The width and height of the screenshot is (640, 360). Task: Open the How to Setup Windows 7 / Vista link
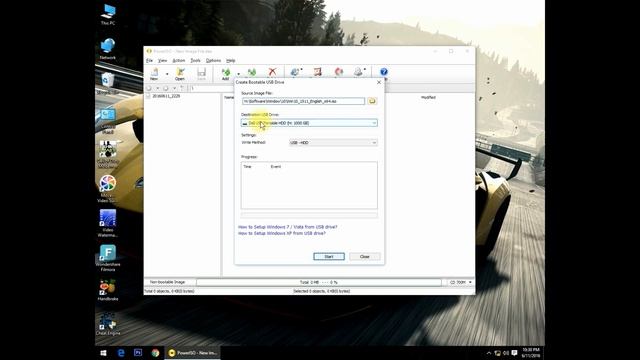(287, 227)
